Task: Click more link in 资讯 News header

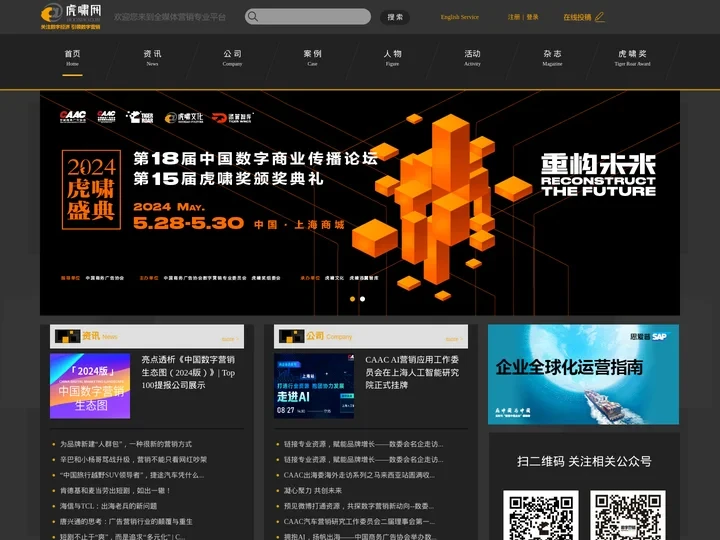Action: (x=230, y=339)
